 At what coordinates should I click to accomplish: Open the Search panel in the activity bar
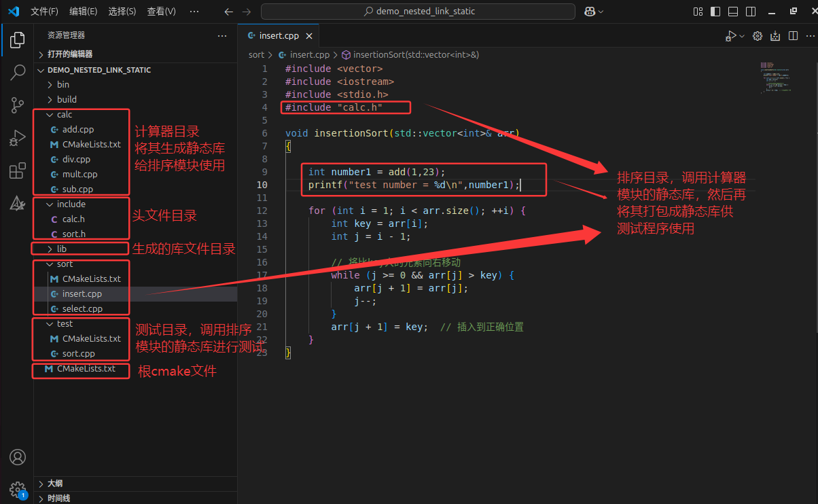coord(18,72)
